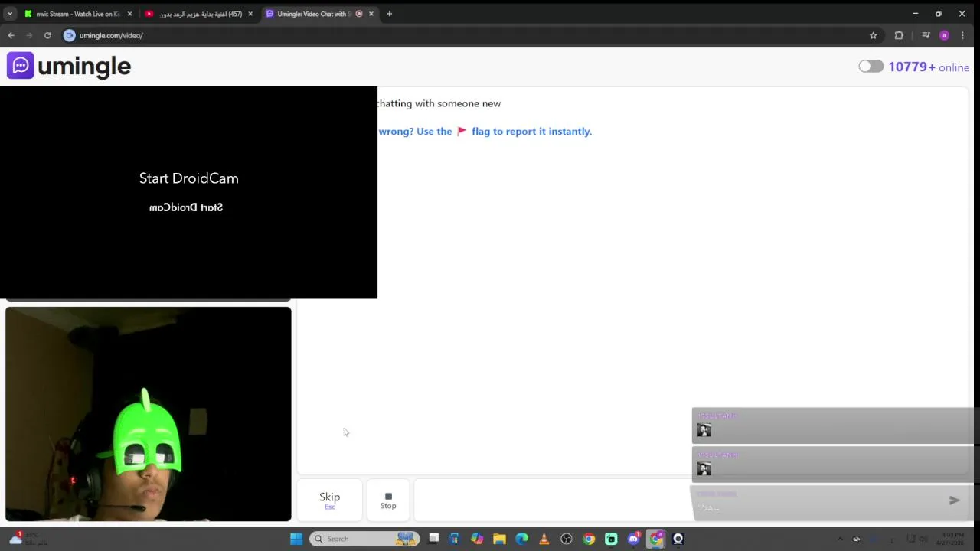Open the Copilot icon in the taskbar
Image resolution: width=980 pixels, height=551 pixels.
tap(477, 539)
